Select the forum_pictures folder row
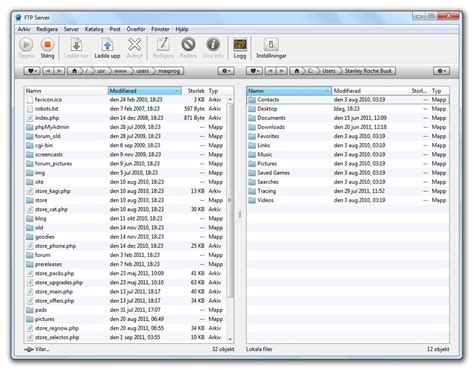This screenshot has width=474, height=373. pyautogui.click(x=125, y=164)
